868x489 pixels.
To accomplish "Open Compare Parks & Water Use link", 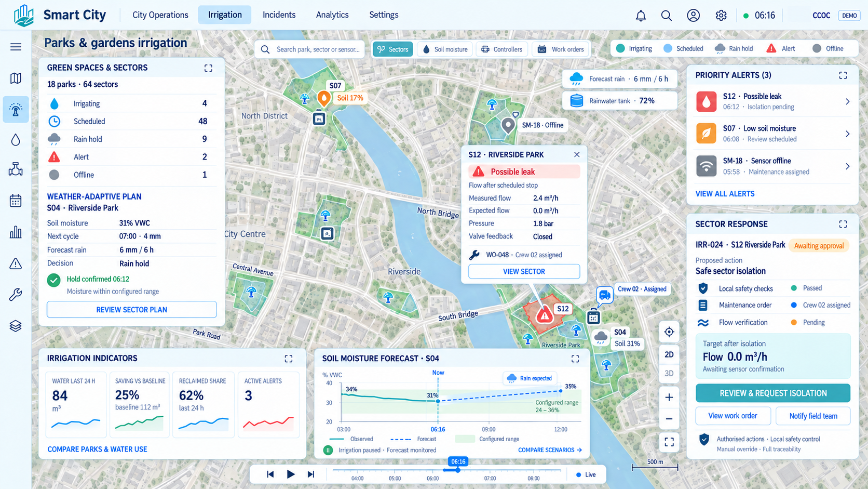I will click(x=97, y=450).
